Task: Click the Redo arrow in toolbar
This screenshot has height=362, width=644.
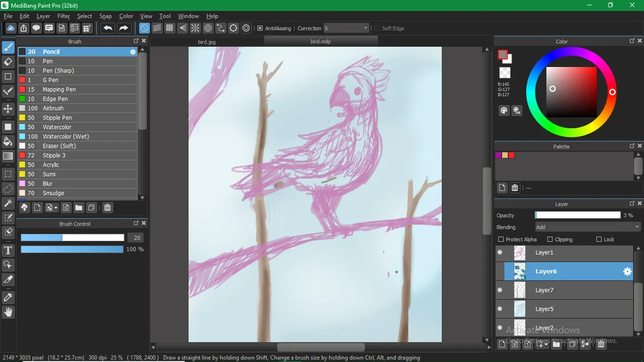Action: 123,28
